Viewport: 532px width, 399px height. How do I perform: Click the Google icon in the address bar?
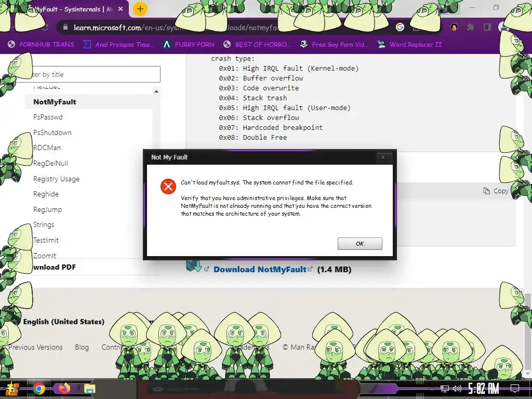click(x=400, y=27)
